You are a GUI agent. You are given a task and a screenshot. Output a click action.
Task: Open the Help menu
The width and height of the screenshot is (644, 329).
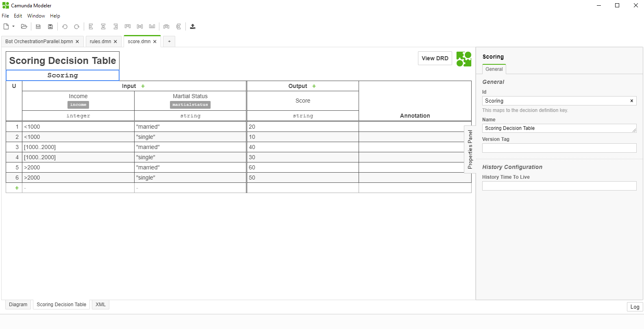tap(55, 16)
